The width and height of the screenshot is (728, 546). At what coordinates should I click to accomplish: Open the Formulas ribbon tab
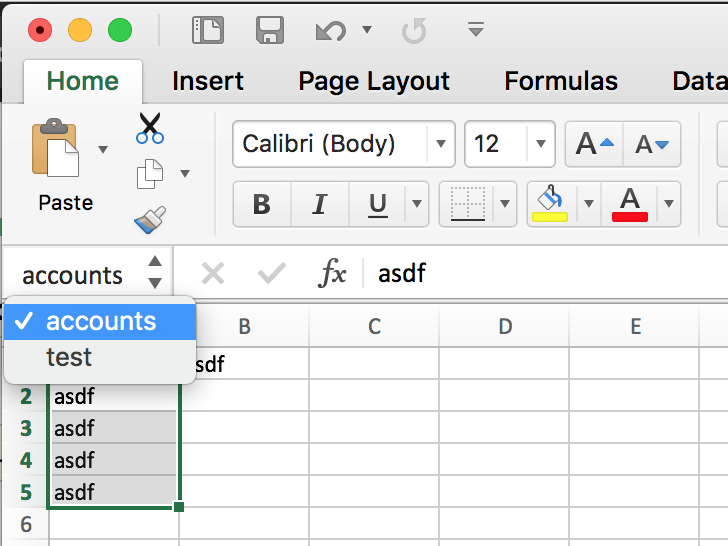(x=560, y=81)
